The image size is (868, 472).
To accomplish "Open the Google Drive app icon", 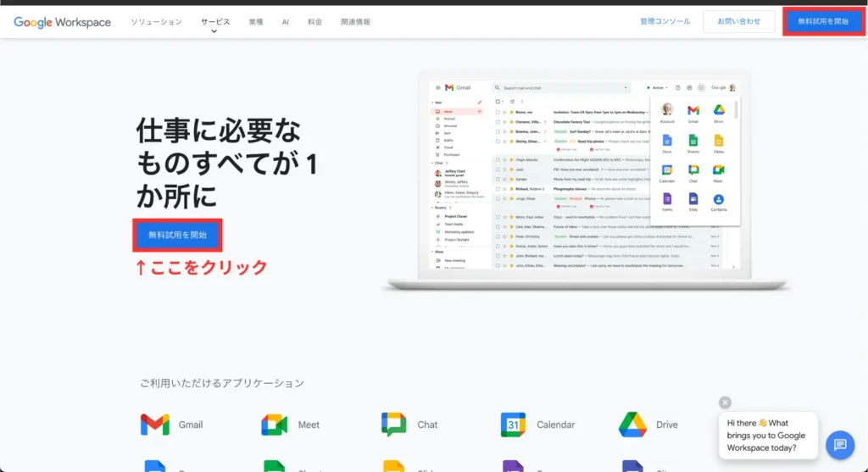I will click(x=633, y=425).
